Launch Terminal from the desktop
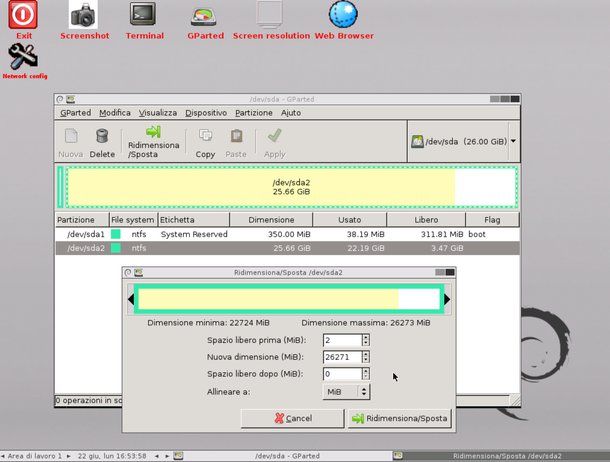The width and height of the screenshot is (610, 462). pos(144,15)
